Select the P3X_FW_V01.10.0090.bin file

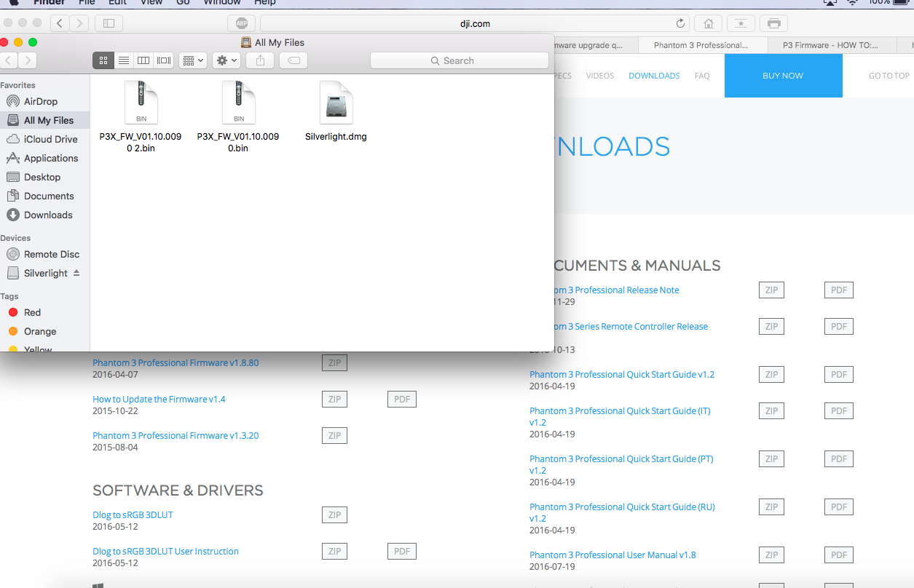coord(238,116)
